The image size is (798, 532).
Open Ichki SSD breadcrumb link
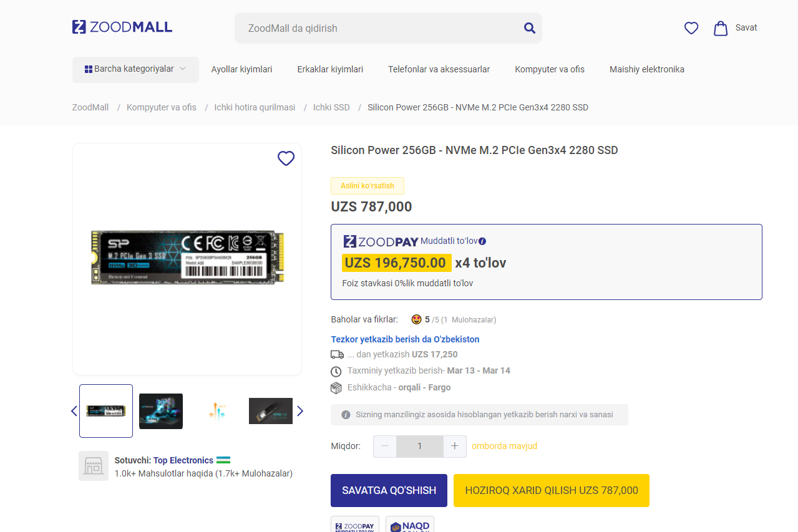[x=331, y=107]
